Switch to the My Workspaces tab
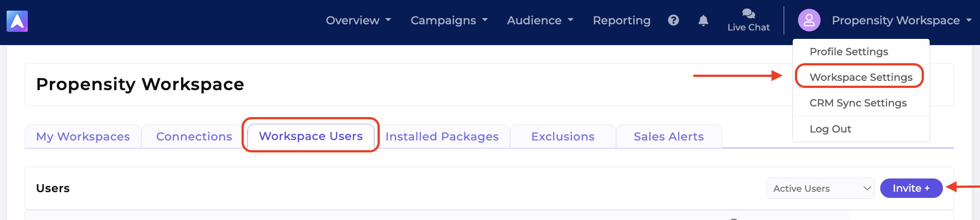Image resolution: width=980 pixels, height=220 pixels. [83, 137]
